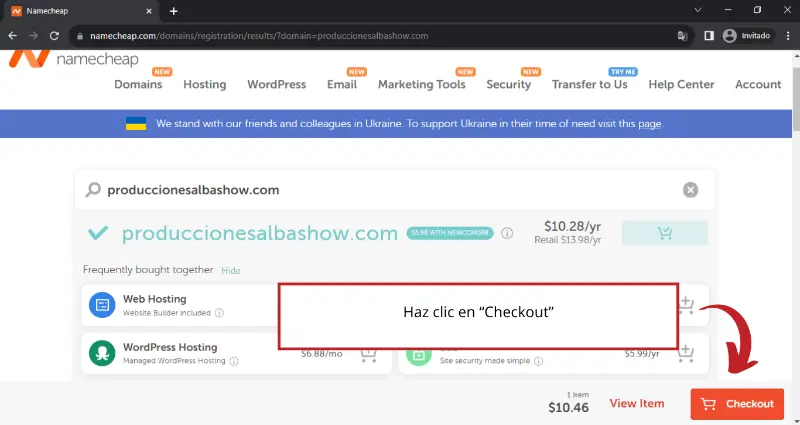
Task: Click the browser forward arrow
Action: [34, 36]
